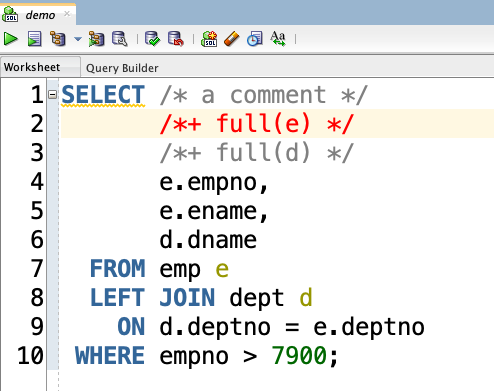This screenshot has width=494, height=391.
Task: Click the Explain Plan icon
Action: tap(58, 39)
